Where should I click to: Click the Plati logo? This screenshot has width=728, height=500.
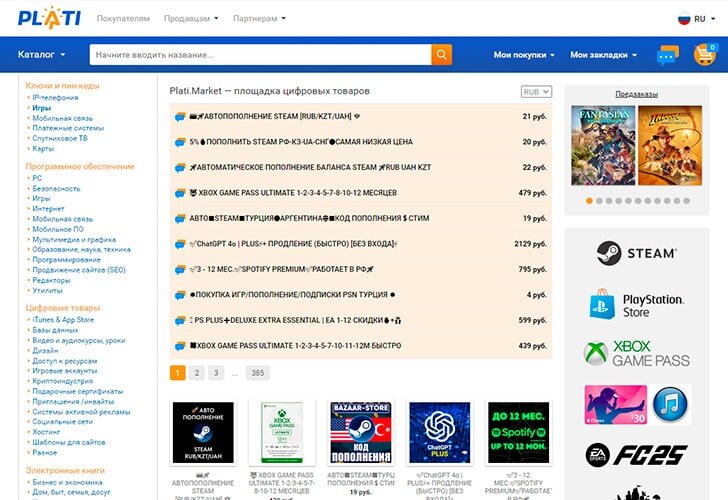tap(49, 18)
